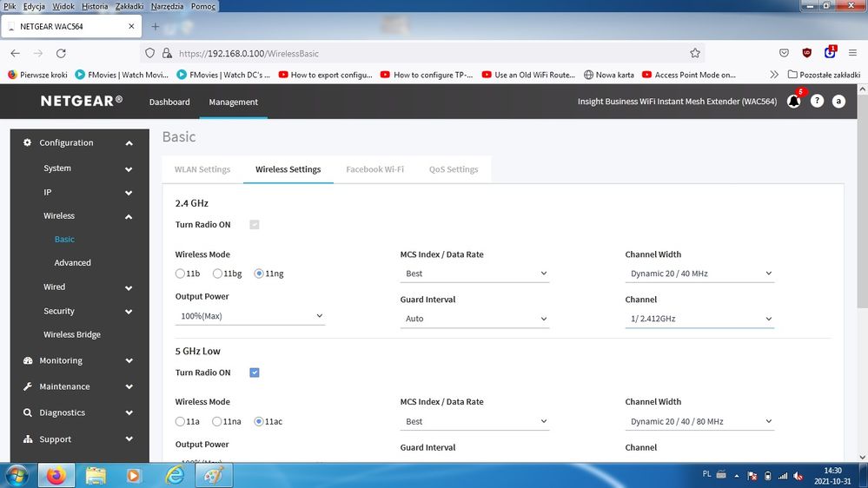Open the help question mark icon
The height and width of the screenshot is (488, 868).
[x=817, y=102]
